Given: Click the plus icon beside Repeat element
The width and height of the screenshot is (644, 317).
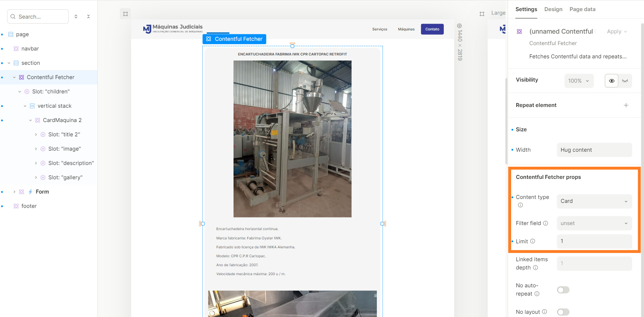Looking at the screenshot, I should (x=626, y=105).
